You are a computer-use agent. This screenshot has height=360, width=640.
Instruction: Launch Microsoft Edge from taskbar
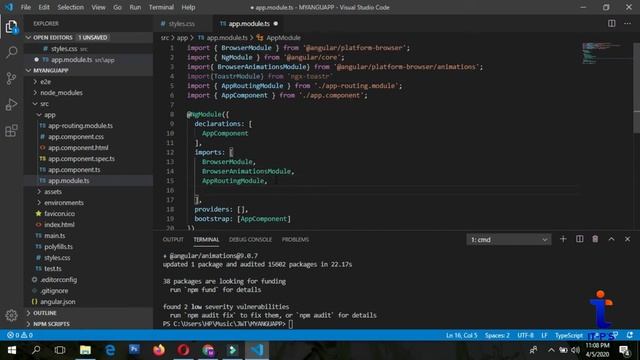coord(110,350)
